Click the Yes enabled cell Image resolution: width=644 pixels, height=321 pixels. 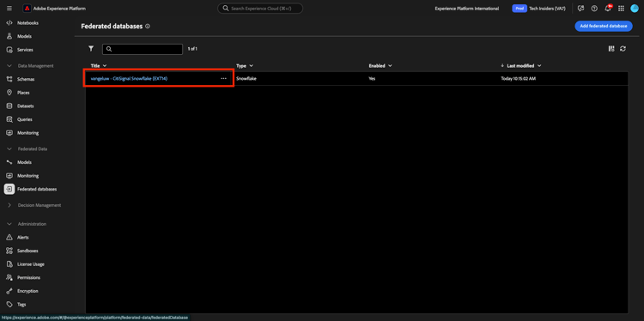point(372,78)
